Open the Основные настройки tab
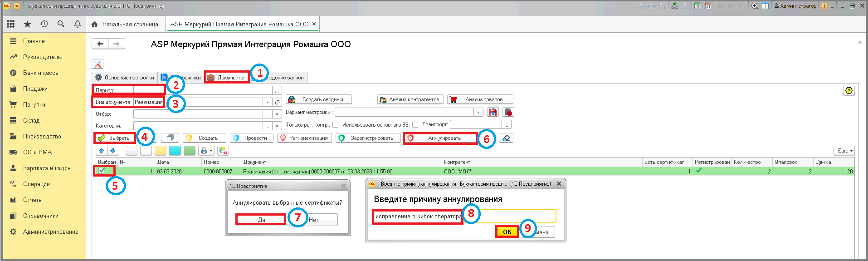 click(x=125, y=78)
